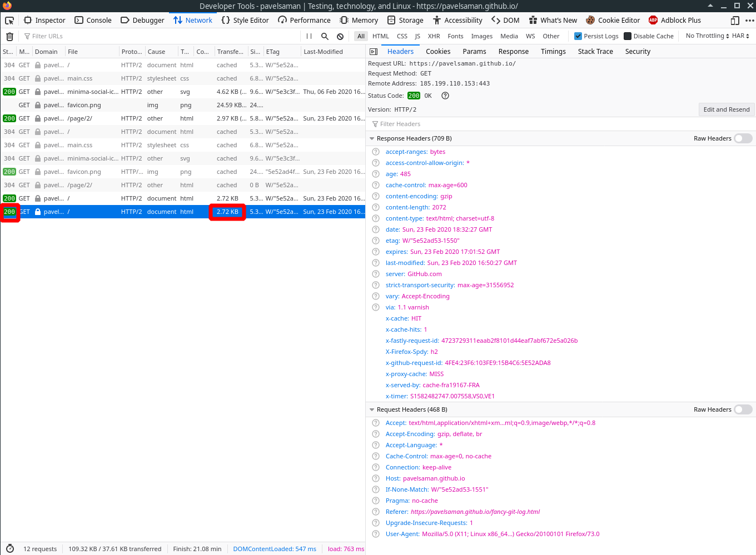The height and width of the screenshot is (555, 756).
Task: Filter requests by Other
Action: click(x=551, y=36)
